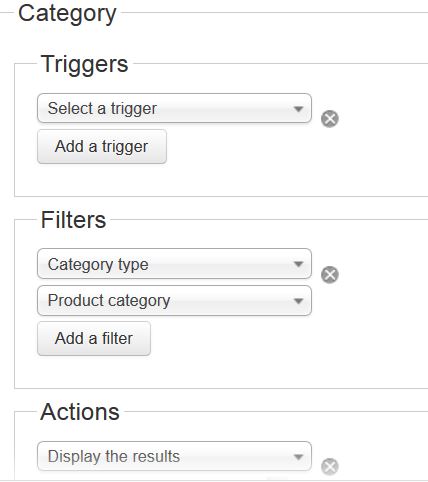Open the Product category dropdown
Screen dimensions: 428x482
pos(174,300)
